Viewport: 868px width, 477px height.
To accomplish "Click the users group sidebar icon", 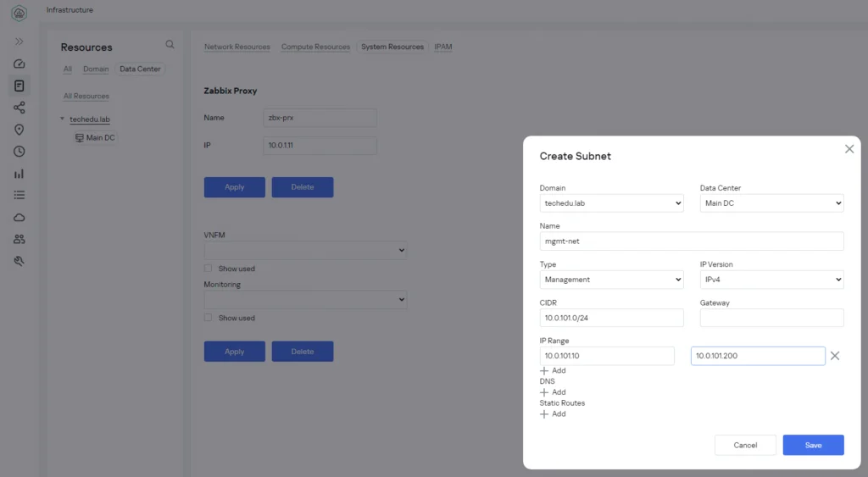I will [x=19, y=240].
